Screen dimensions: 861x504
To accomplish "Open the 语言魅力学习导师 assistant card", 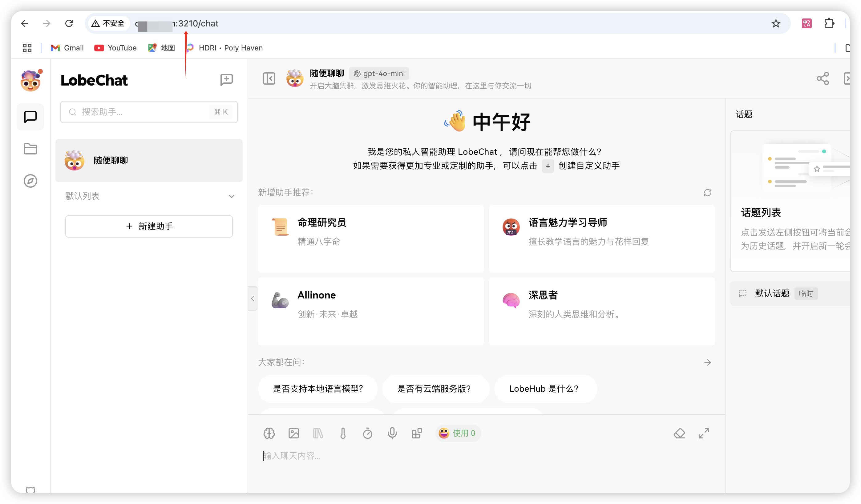I will click(602, 239).
